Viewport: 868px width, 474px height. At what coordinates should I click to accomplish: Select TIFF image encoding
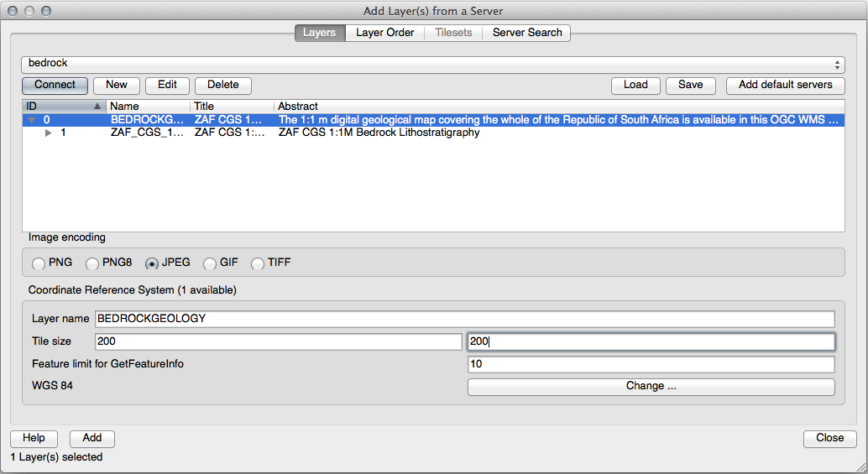coord(258,263)
